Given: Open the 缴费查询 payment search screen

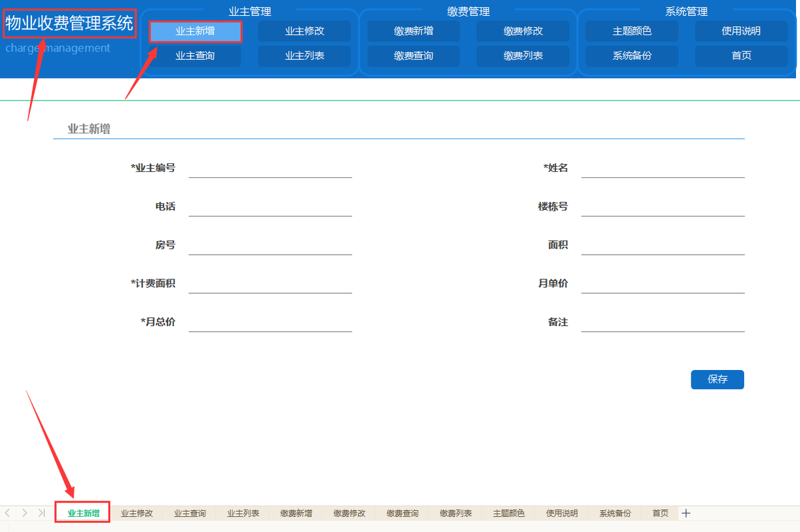Looking at the screenshot, I should coord(413,56).
